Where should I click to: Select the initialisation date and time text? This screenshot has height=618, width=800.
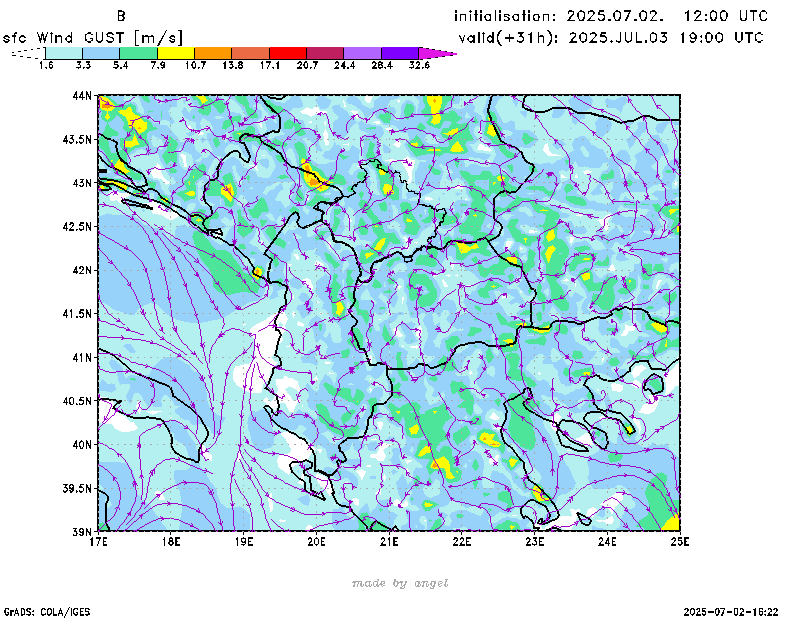pyautogui.click(x=611, y=16)
